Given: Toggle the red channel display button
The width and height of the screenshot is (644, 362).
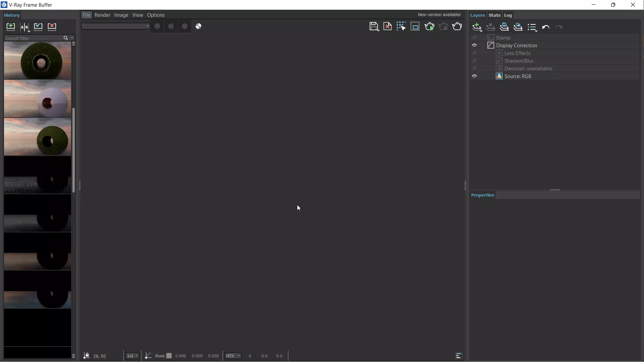Looking at the screenshot, I should point(158,26).
